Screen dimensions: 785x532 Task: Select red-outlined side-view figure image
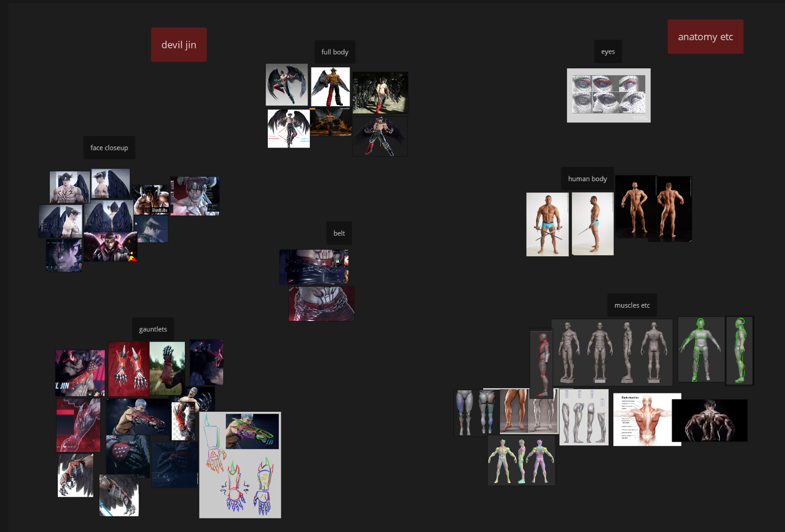tap(541, 363)
